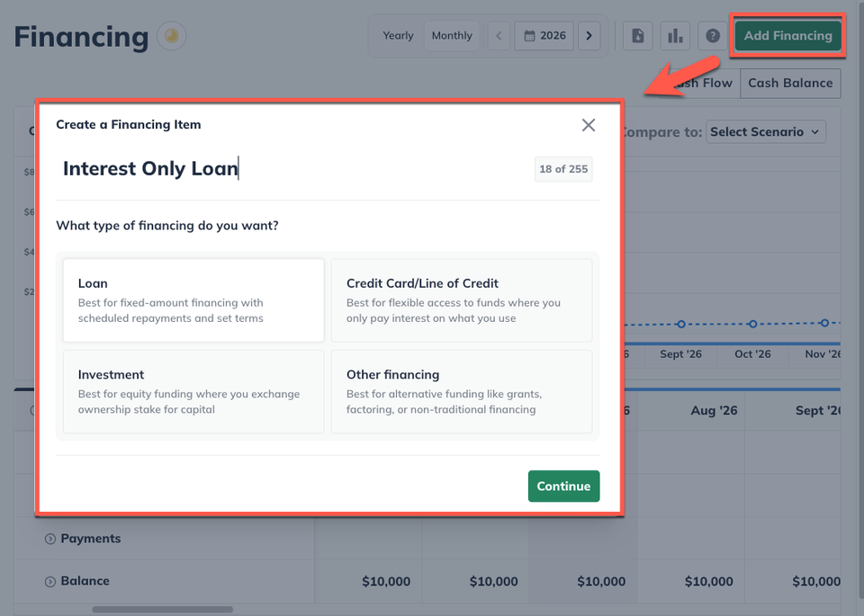Click the 18 of 255 character counter
Viewport: 864px width, 616px height.
point(563,169)
